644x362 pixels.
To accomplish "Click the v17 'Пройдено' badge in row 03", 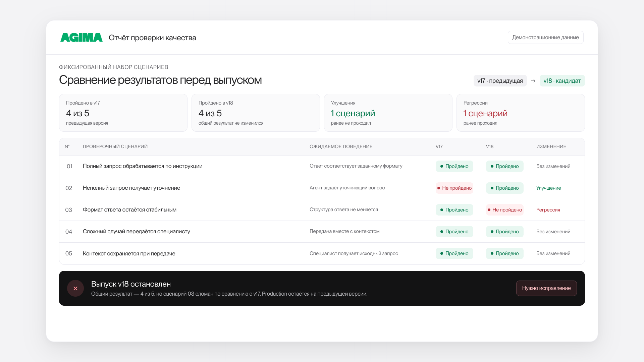I will (454, 210).
